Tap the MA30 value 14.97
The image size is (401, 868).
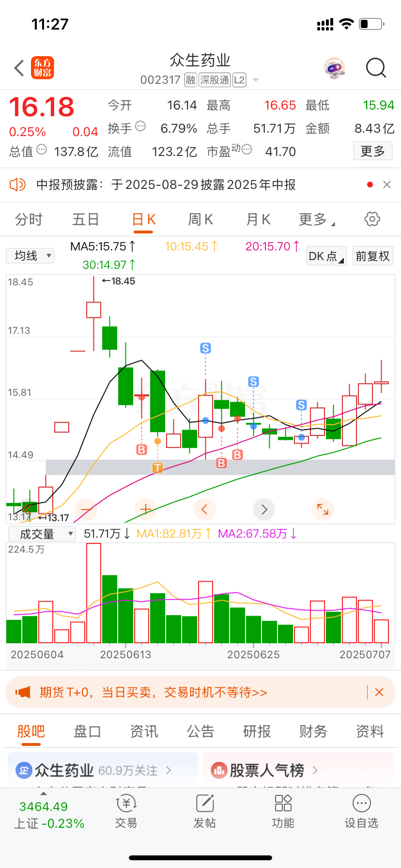pos(109,265)
